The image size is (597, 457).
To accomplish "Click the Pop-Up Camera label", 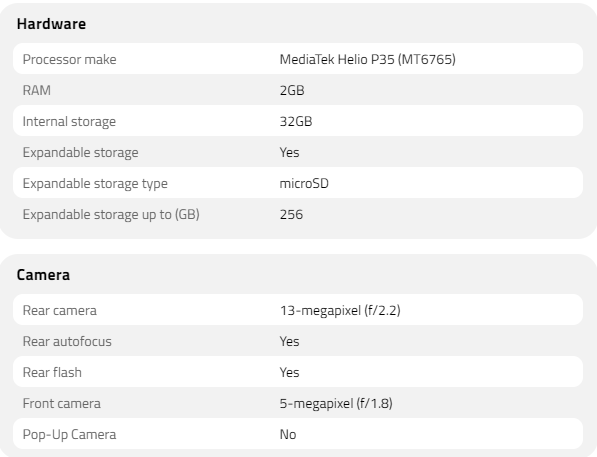I will (69, 435).
